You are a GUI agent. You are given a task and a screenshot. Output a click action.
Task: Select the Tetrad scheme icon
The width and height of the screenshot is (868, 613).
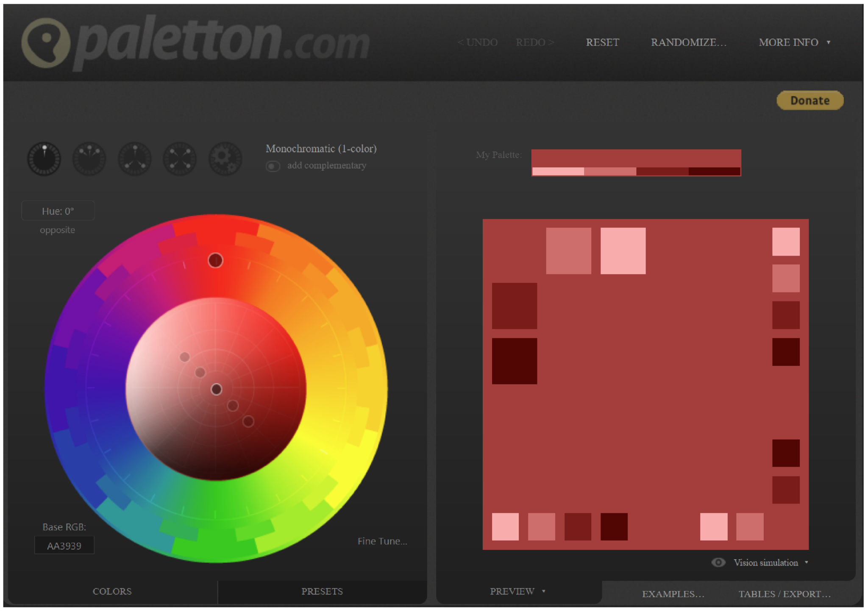[179, 159]
